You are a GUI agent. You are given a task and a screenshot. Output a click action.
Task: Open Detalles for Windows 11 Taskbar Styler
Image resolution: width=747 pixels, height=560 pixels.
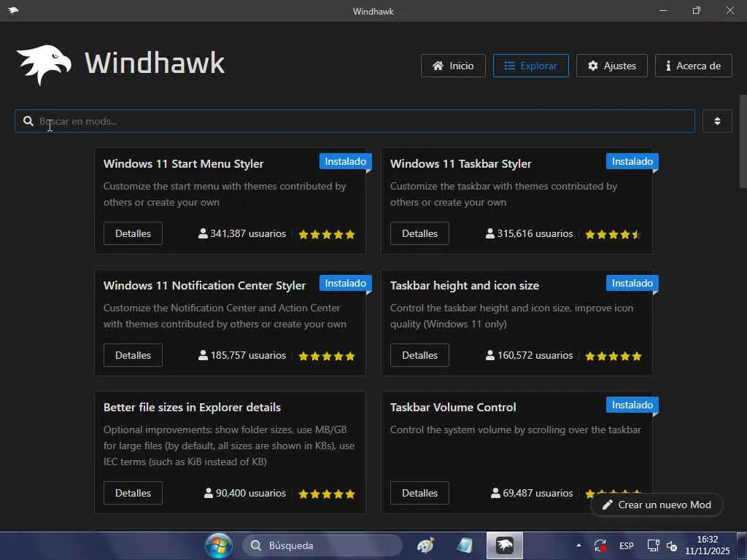click(x=419, y=233)
